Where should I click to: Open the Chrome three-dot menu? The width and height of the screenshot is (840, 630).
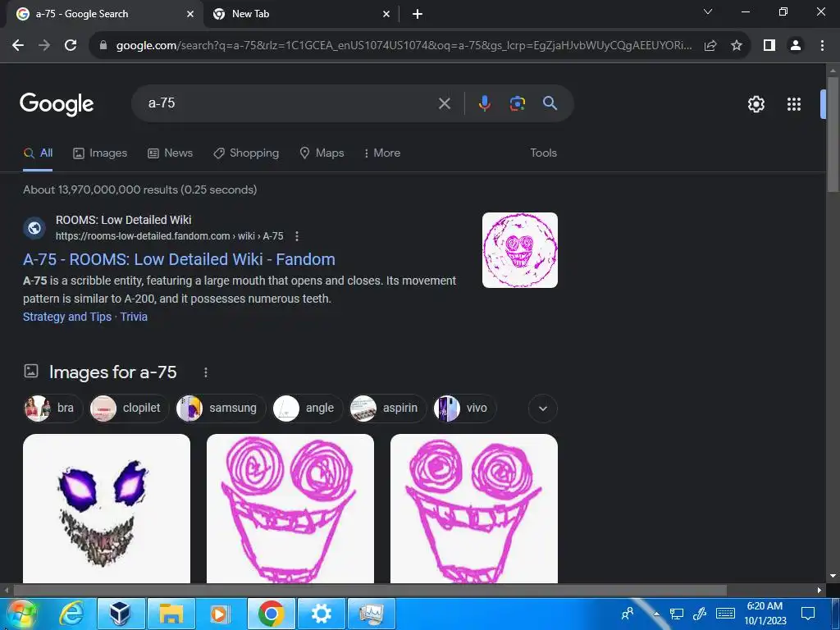(x=822, y=46)
